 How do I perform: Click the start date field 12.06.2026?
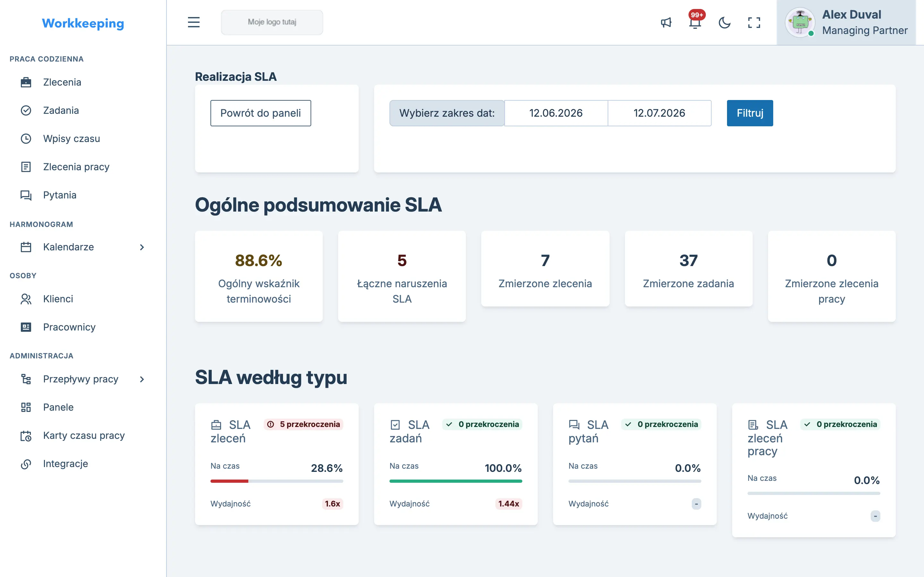[556, 113]
